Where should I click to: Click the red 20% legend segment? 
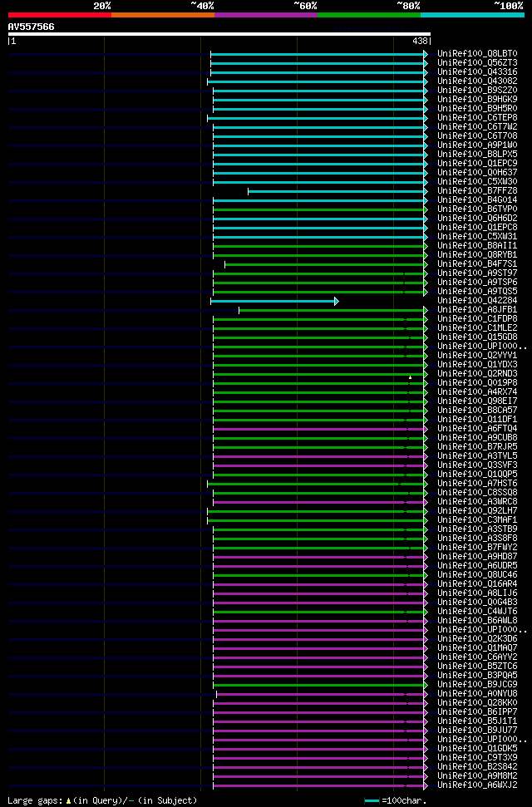point(60,15)
